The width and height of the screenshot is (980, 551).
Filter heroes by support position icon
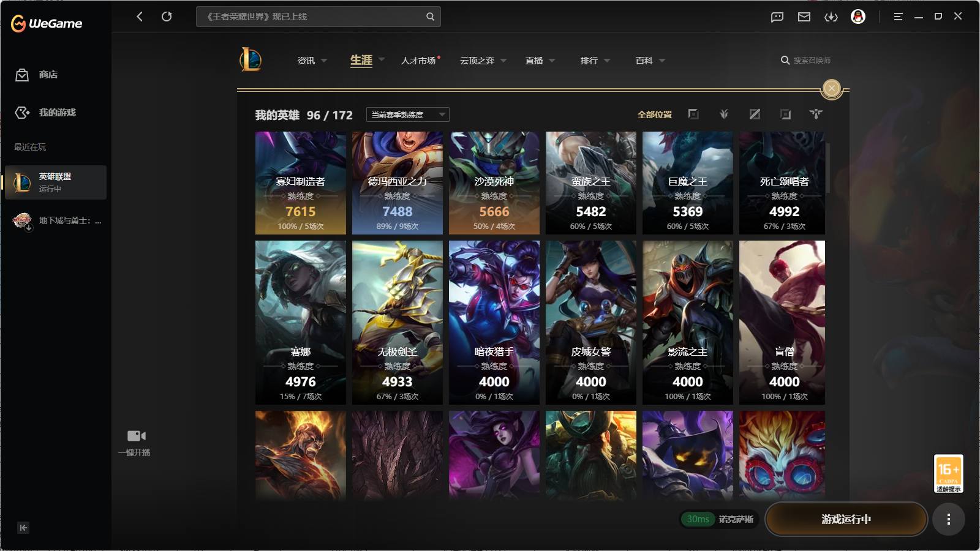(x=816, y=114)
